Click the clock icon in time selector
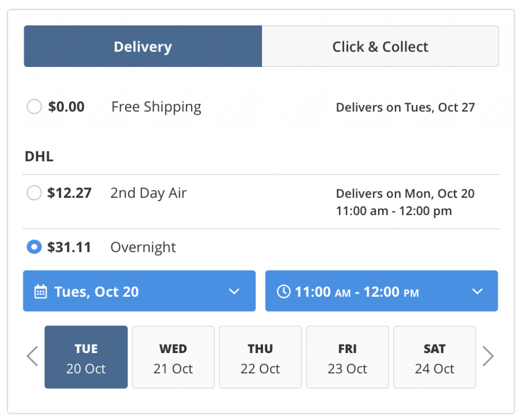The height and width of the screenshot is (420, 523). tap(283, 291)
